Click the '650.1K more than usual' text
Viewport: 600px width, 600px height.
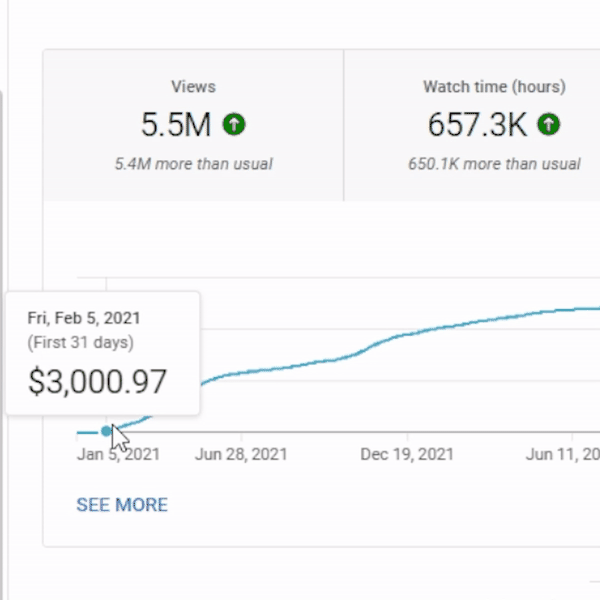(x=493, y=164)
